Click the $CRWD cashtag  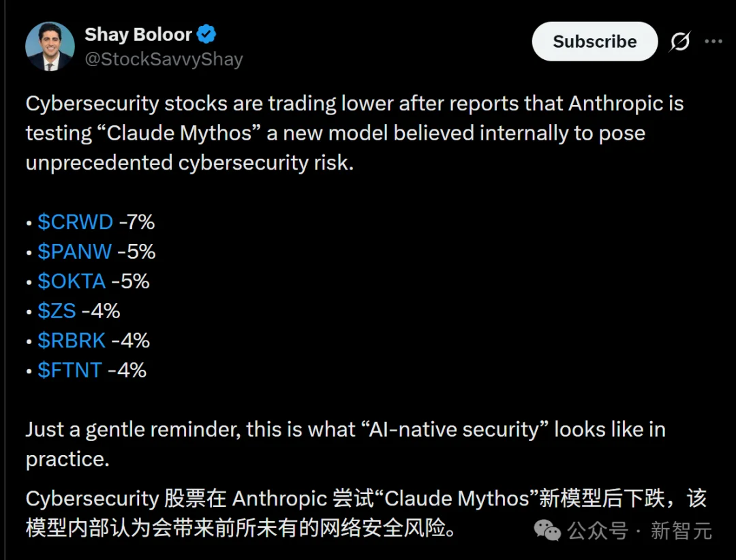[x=75, y=221]
